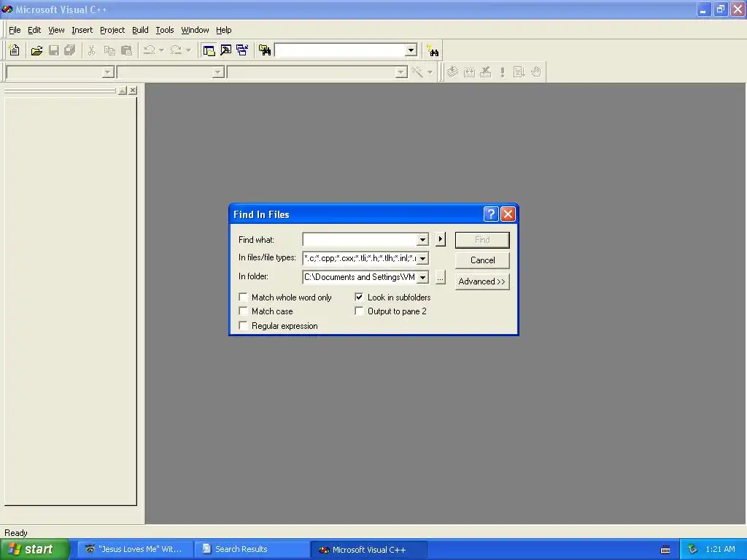Open the Insert menu
Viewport: 747px width, 560px height.
(x=82, y=30)
